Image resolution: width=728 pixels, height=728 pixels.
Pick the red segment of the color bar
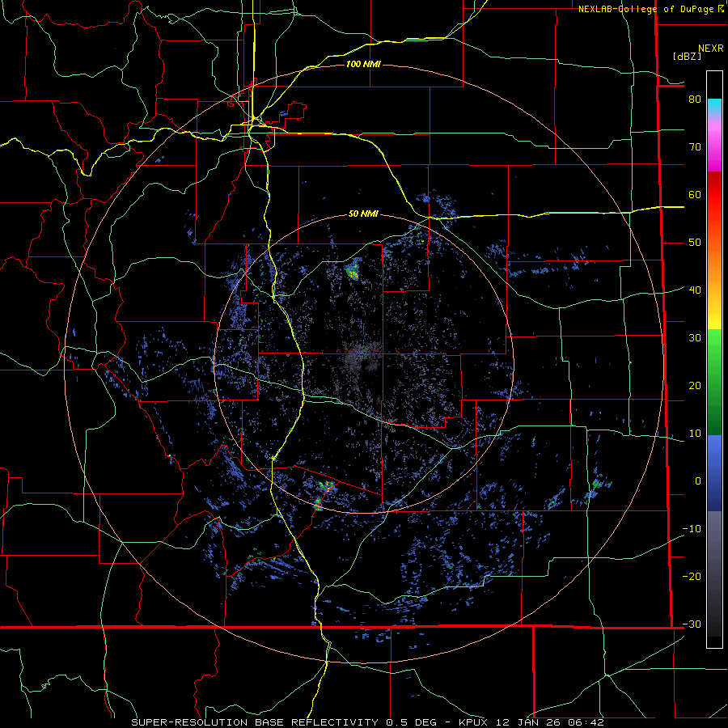coord(714,195)
